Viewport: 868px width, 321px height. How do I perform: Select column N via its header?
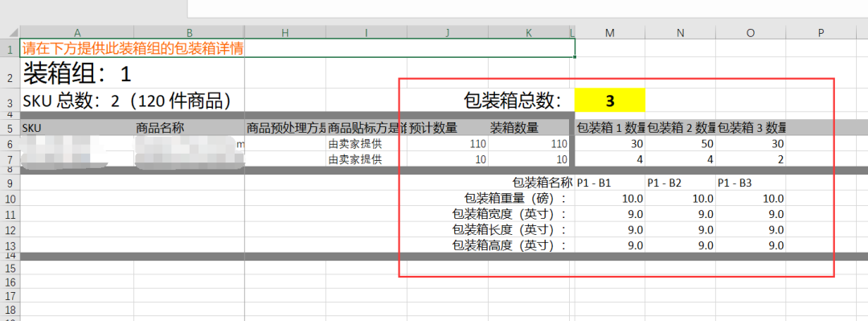pyautogui.click(x=681, y=33)
